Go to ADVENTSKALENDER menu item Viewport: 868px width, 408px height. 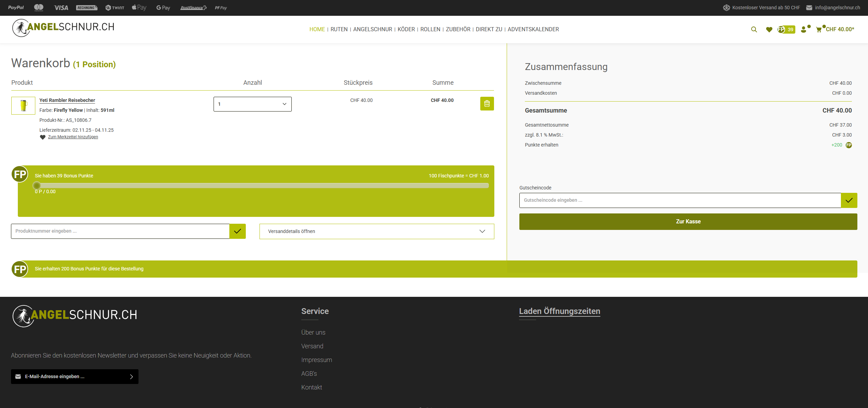(x=533, y=30)
